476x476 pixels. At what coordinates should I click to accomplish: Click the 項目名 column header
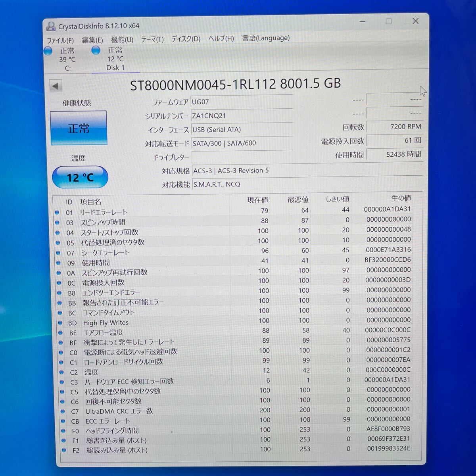point(90,202)
